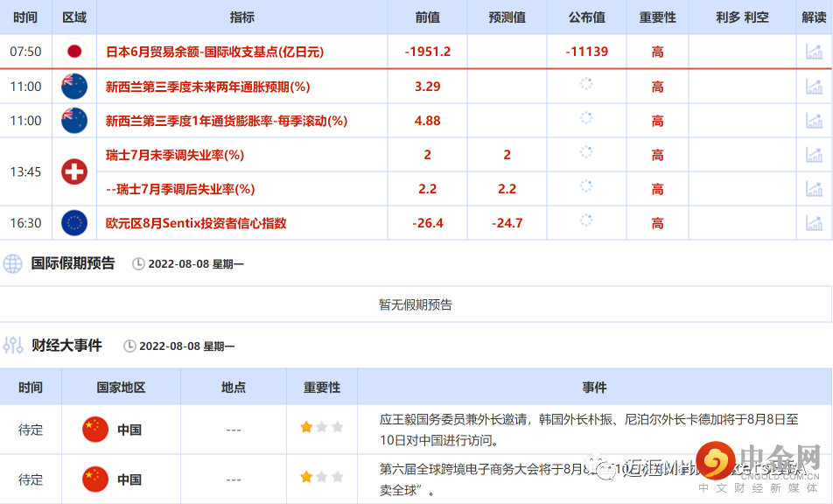Viewport: 833px width, 504px height.
Task: Open chart analysis for Japan trade balance row
Action: pyautogui.click(x=814, y=52)
